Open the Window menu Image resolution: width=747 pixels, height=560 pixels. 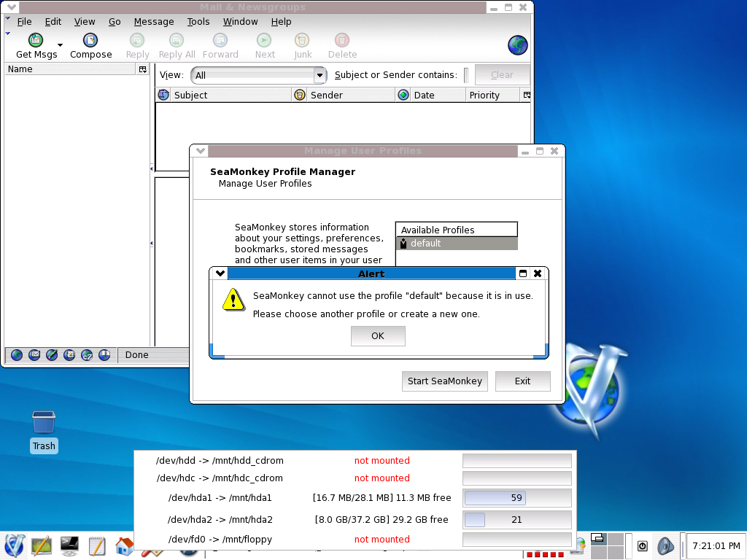(x=240, y=21)
